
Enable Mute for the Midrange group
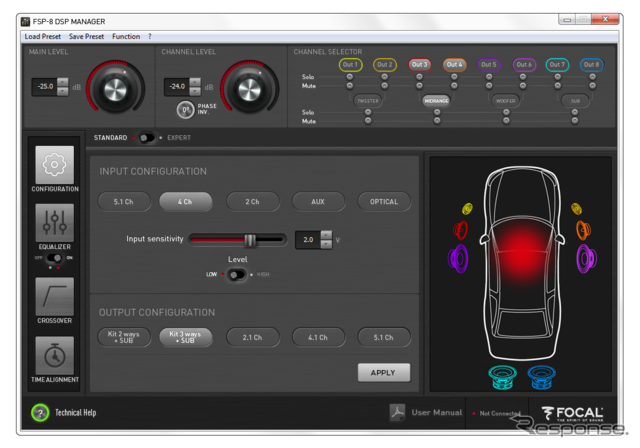[x=437, y=121]
